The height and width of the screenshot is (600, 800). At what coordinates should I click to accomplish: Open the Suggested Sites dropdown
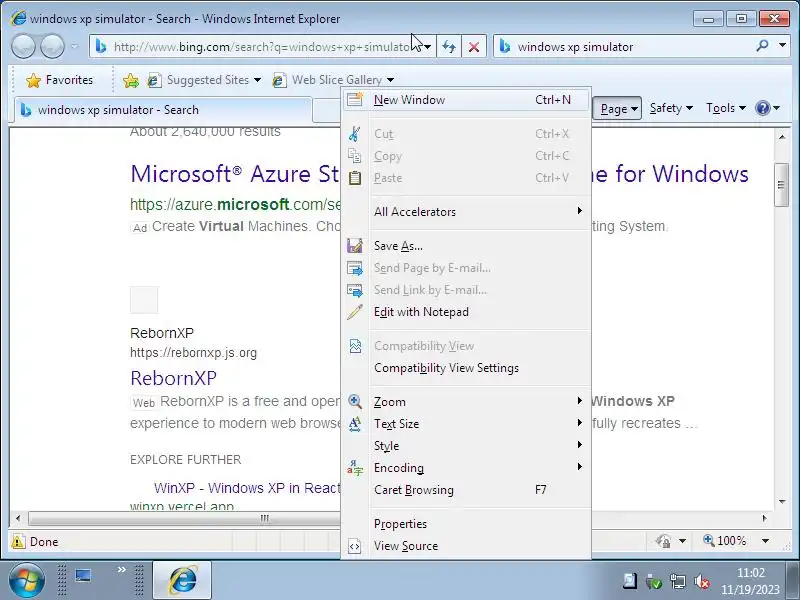point(257,80)
